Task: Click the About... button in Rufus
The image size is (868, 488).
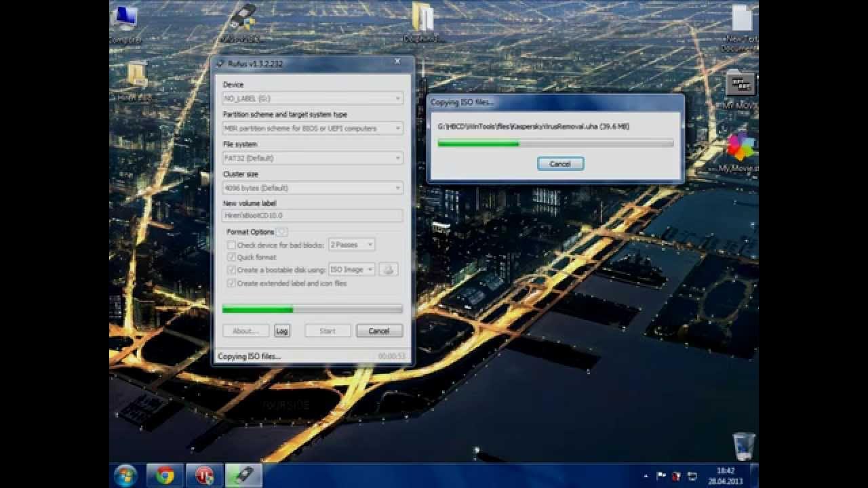Action: 245,331
